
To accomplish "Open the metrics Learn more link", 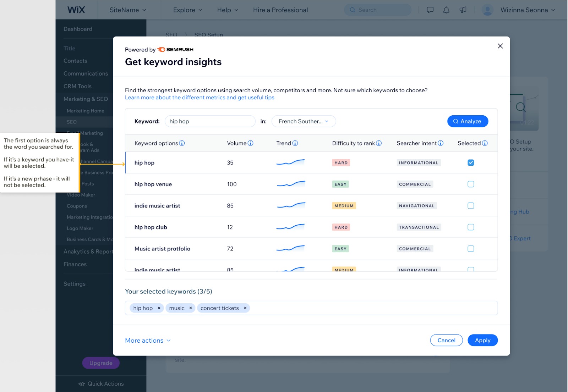I will (200, 97).
